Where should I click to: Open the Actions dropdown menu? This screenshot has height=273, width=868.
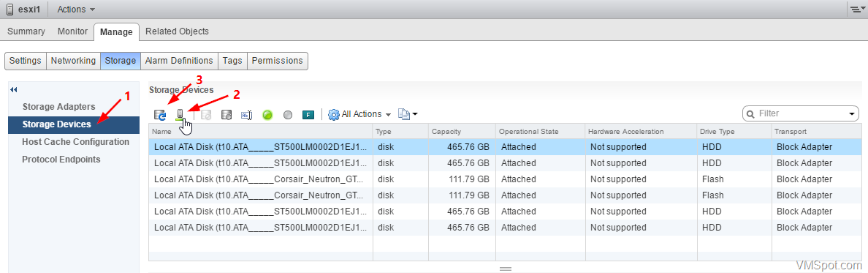(76, 10)
